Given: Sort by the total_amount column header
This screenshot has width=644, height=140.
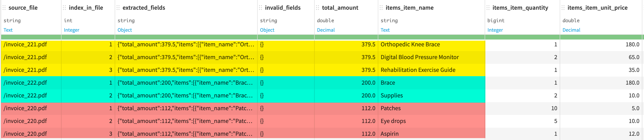Looking at the screenshot, I should click(340, 8).
